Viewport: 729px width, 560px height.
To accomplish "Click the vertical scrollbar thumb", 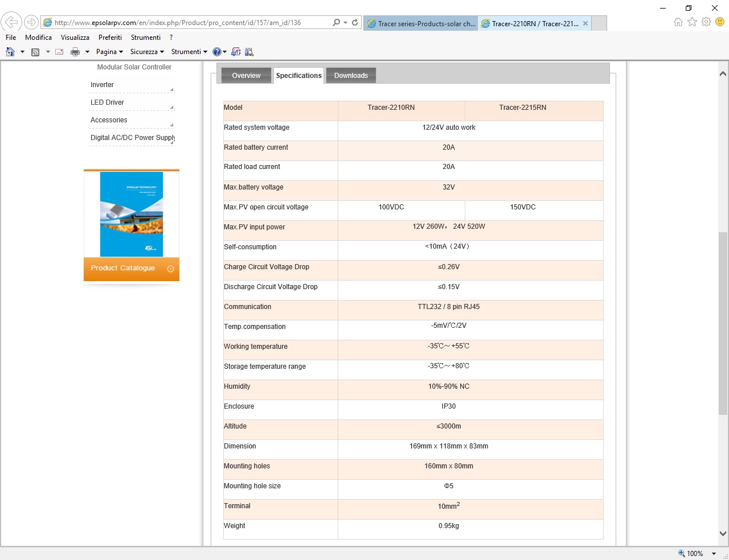I will click(723, 323).
